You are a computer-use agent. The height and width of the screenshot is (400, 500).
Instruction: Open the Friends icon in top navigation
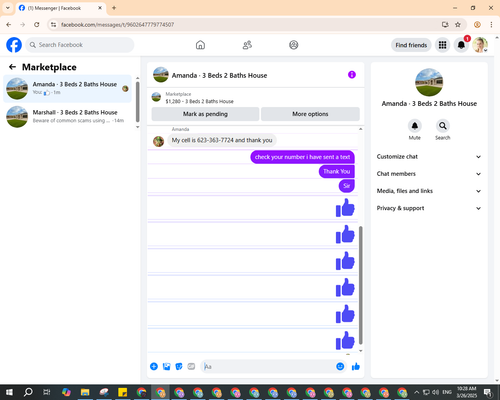(247, 45)
